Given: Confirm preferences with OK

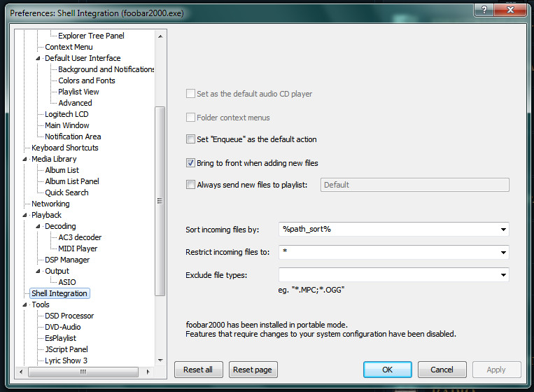Looking at the screenshot, I should tap(388, 370).
